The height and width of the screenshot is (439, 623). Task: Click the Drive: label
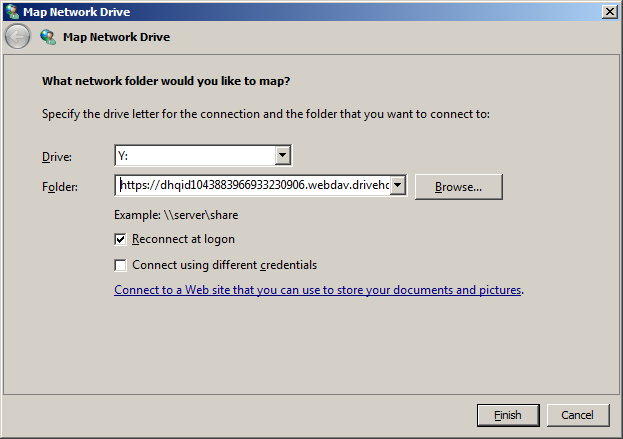pos(57,157)
